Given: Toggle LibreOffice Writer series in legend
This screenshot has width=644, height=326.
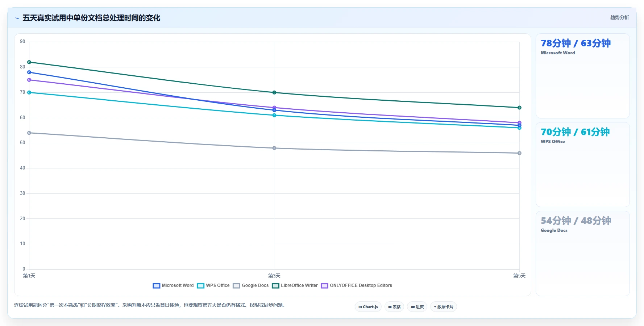Looking at the screenshot, I should (295, 285).
